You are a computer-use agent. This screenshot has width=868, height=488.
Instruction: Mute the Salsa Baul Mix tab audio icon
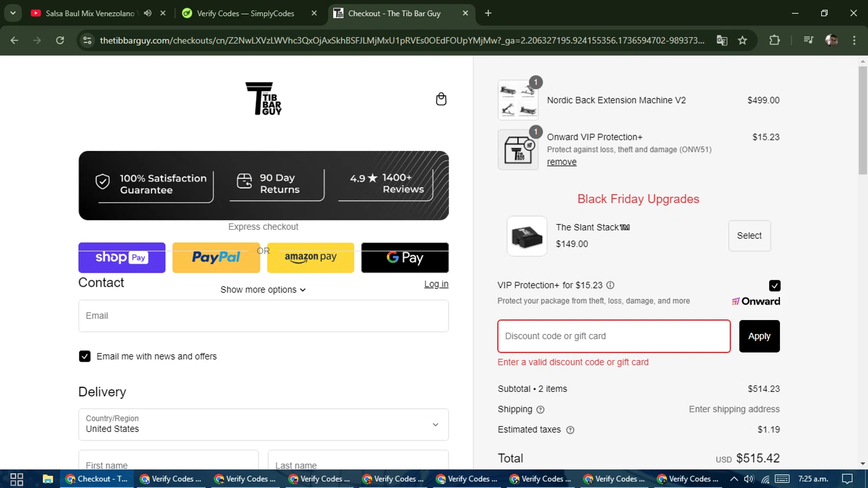coord(148,13)
